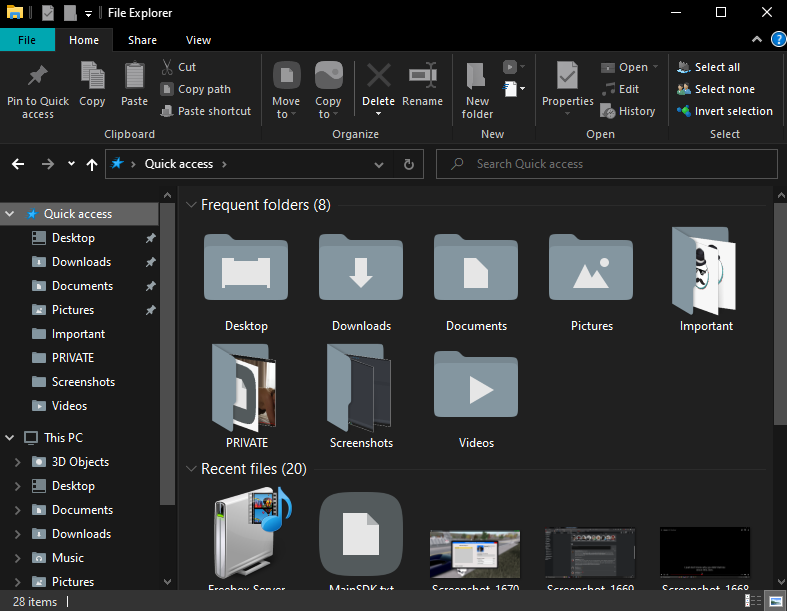Unpin Documents via its pin icon in sidebar
The height and width of the screenshot is (611, 787).
pyautogui.click(x=150, y=286)
